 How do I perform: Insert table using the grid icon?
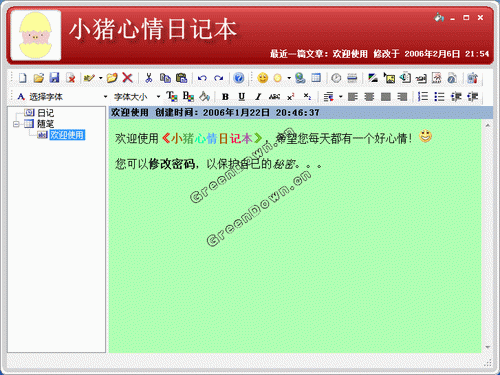click(x=316, y=78)
